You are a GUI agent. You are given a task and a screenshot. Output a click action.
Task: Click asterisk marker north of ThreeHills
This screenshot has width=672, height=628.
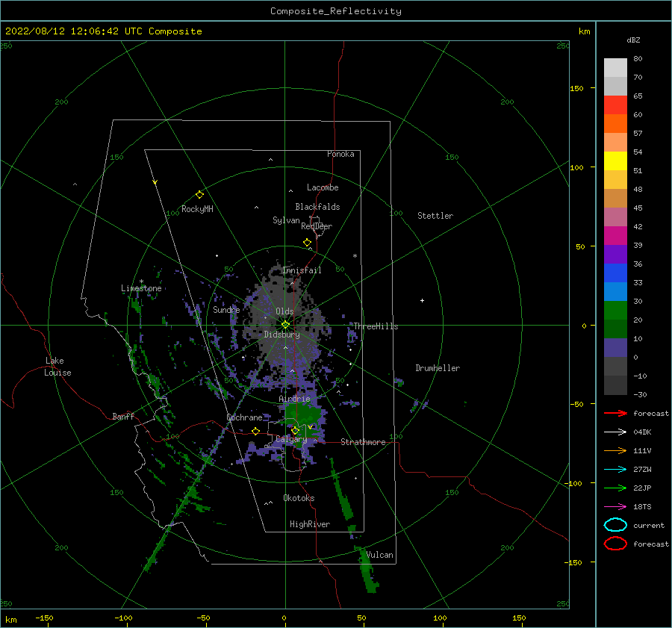pyautogui.click(x=355, y=256)
